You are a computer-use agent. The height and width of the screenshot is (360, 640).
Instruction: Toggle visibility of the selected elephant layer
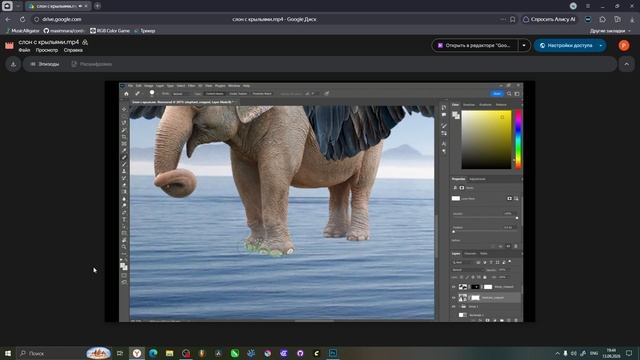coord(453,298)
